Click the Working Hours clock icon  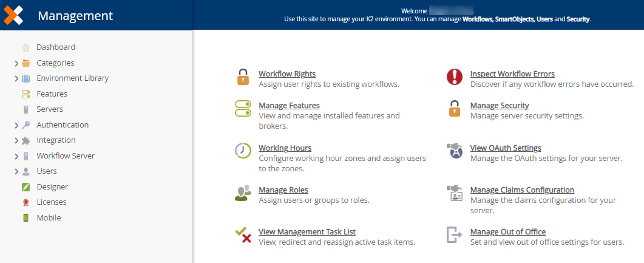pos(243,151)
